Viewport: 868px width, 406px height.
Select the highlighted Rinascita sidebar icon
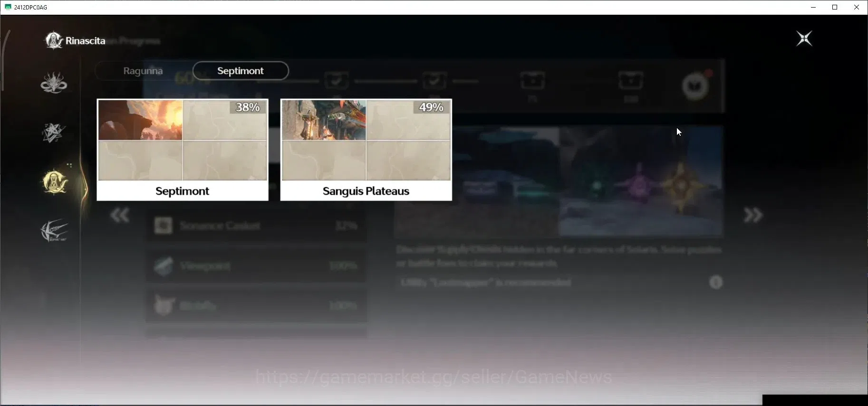[55, 182]
